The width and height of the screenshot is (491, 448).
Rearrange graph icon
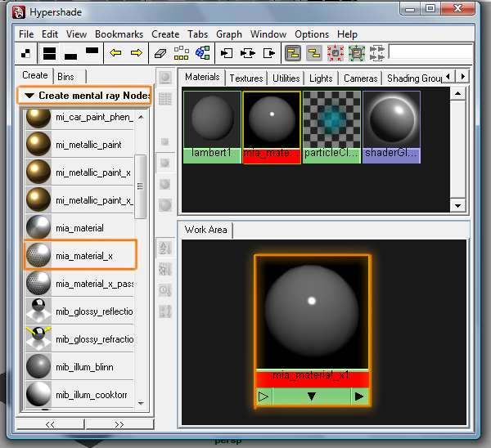click(182, 53)
